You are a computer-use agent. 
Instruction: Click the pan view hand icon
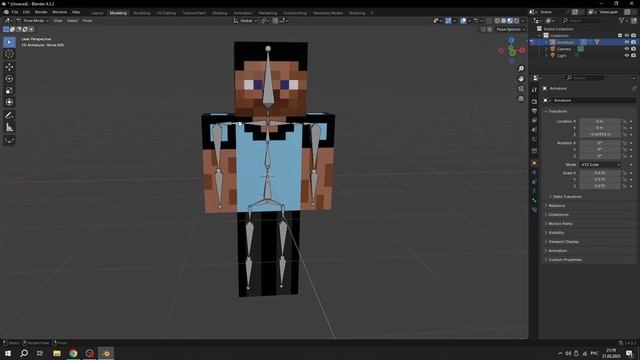point(521,78)
